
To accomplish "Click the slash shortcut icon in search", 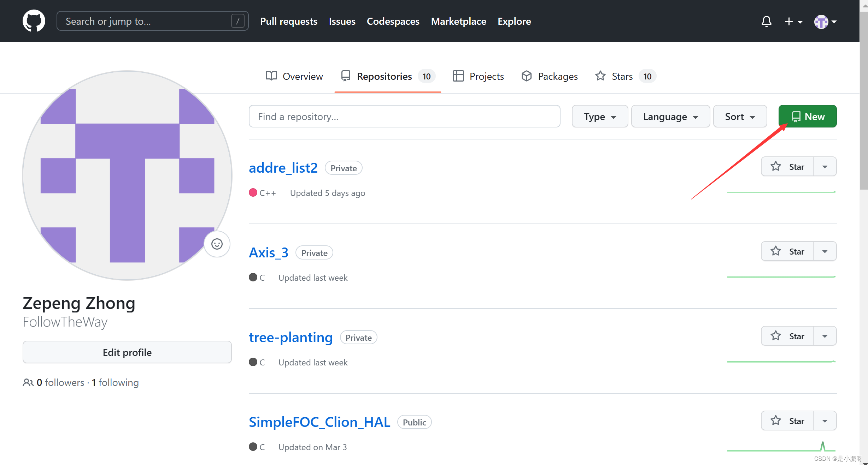I will pos(237,21).
